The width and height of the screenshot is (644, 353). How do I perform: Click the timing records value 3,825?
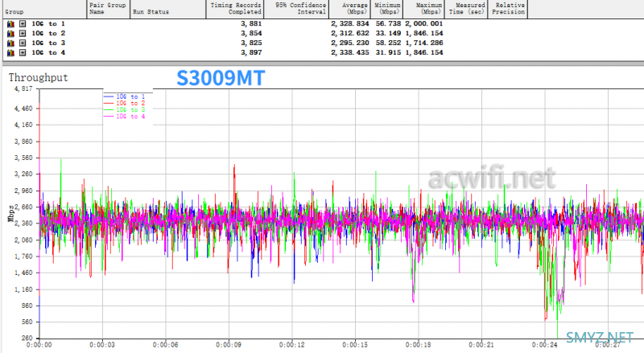click(251, 43)
